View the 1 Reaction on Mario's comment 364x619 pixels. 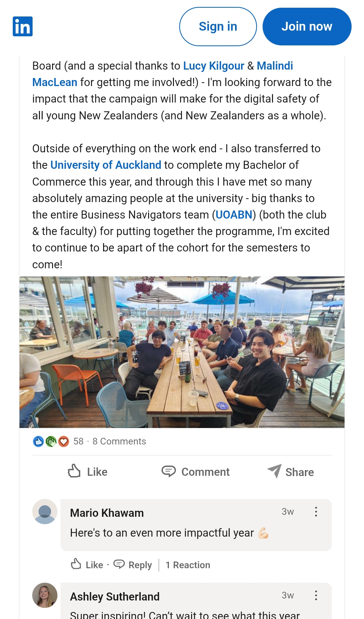(x=188, y=565)
